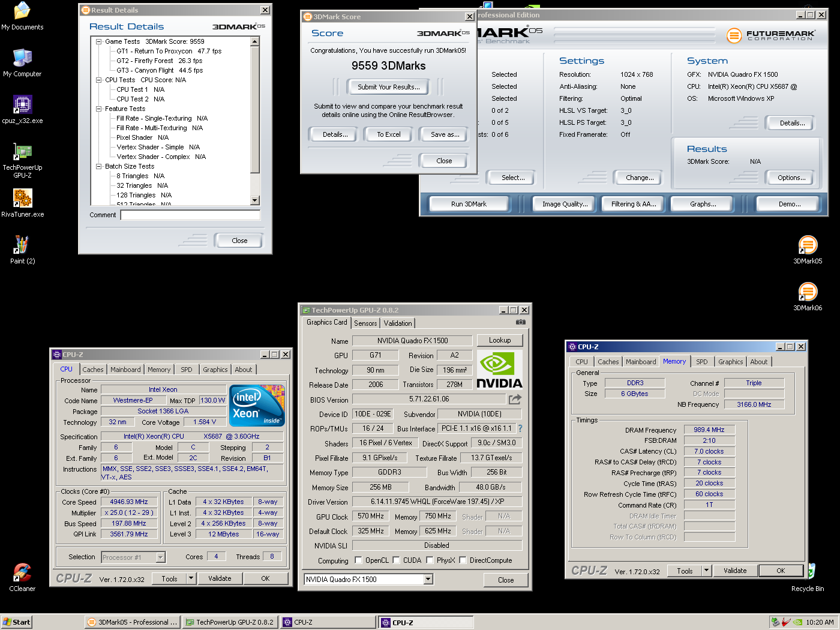Click Change button in Settings section
Viewport: 840px width, 630px height.
pos(640,178)
